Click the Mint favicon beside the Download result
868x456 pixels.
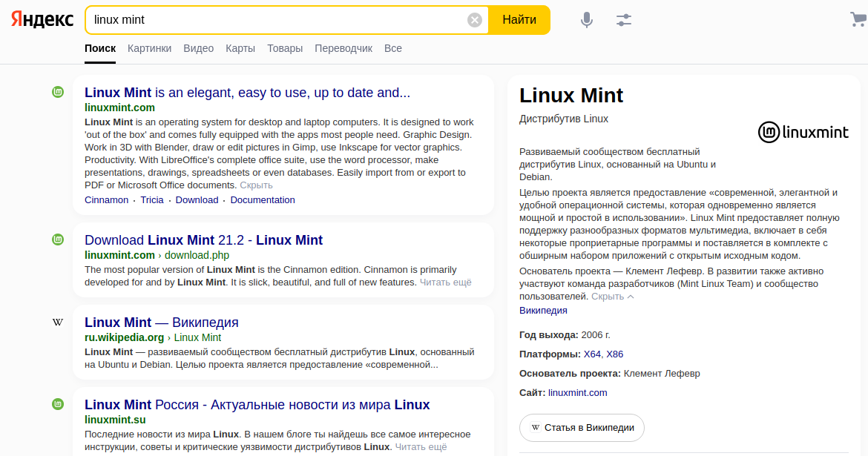coord(58,239)
